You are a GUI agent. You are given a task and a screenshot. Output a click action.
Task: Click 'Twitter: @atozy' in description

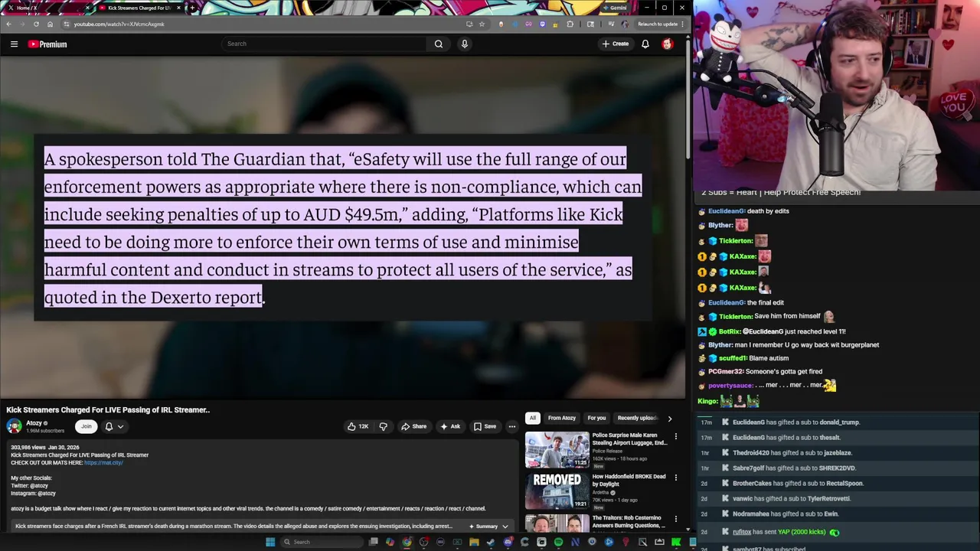click(29, 486)
